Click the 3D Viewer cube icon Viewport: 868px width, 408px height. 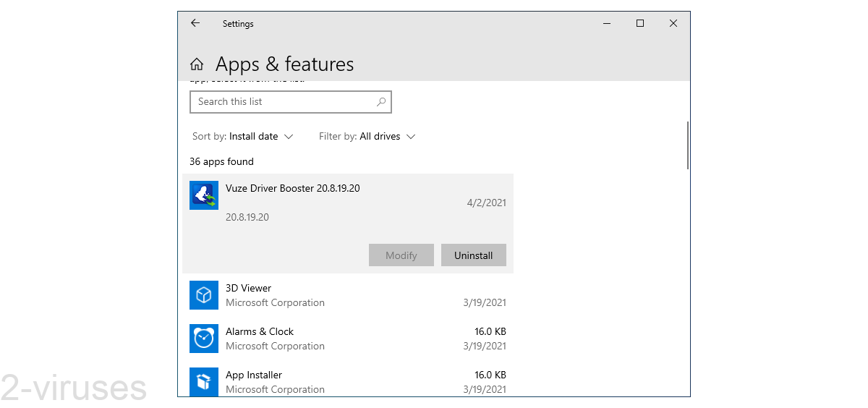(204, 295)
